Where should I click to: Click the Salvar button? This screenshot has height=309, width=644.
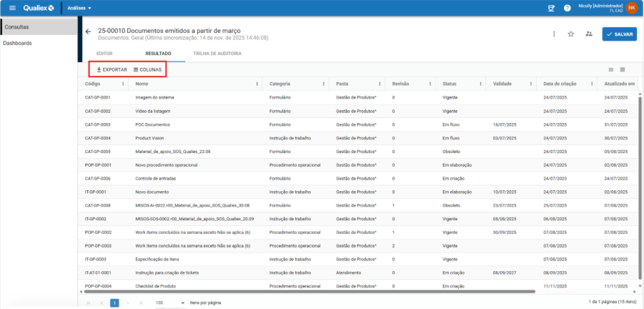(x=619, y=34)
